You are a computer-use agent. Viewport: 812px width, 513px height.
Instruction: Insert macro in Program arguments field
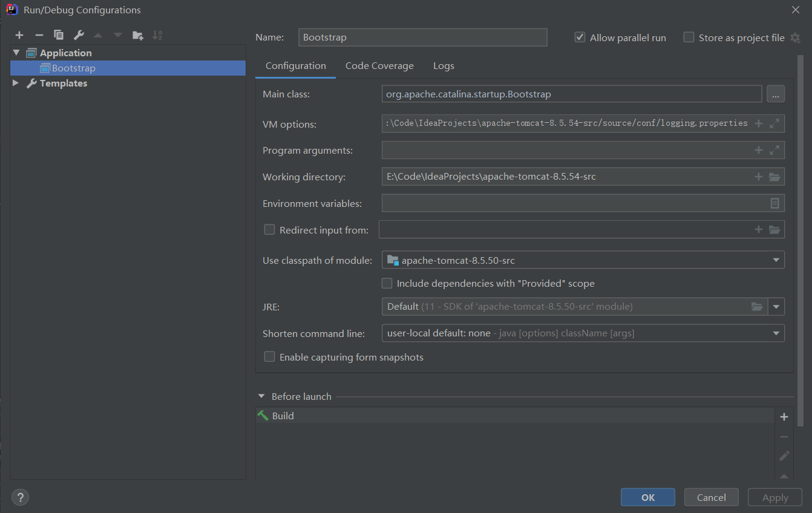759,150
